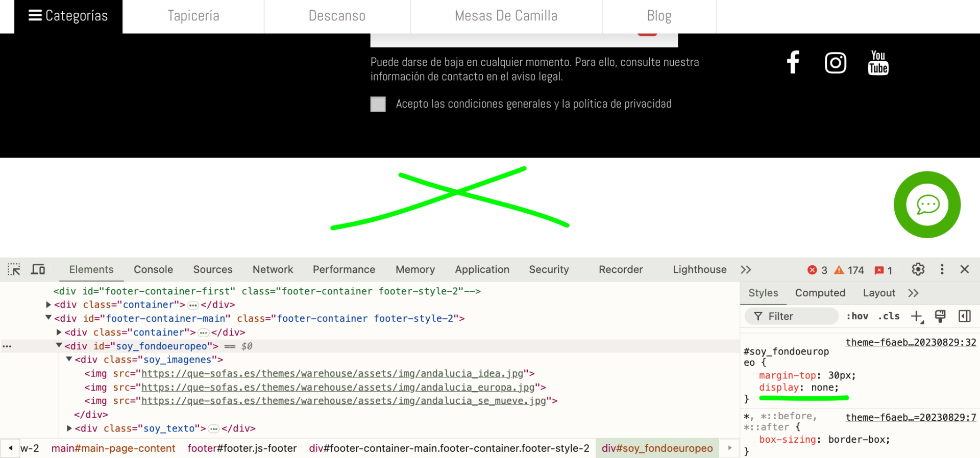Open the andalucia_idea.jpg image URL

click(332, 374)
